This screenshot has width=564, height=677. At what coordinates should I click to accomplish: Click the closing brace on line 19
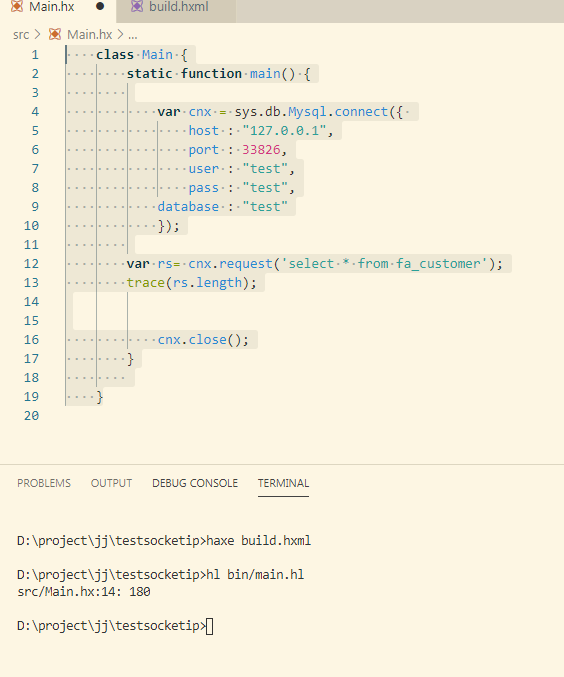tap(100, 397)
